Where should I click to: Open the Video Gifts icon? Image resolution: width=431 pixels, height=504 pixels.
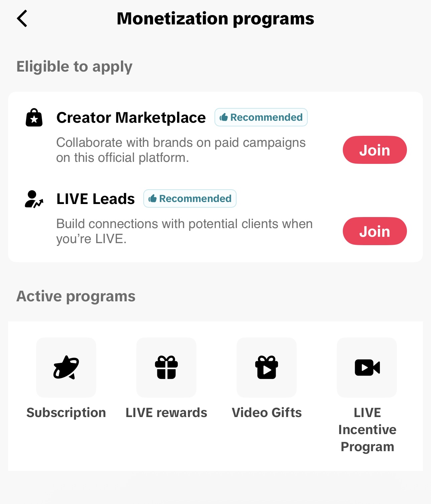tap(267, 367)
